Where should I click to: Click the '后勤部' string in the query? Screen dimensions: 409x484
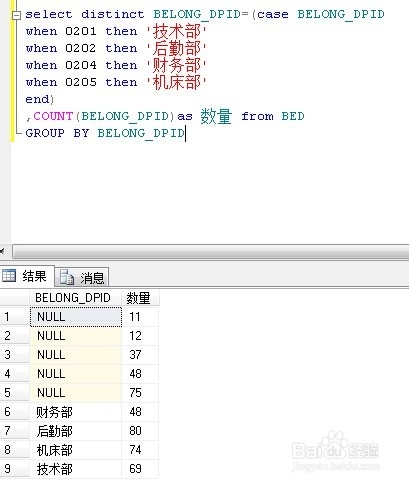coord(177,49)
